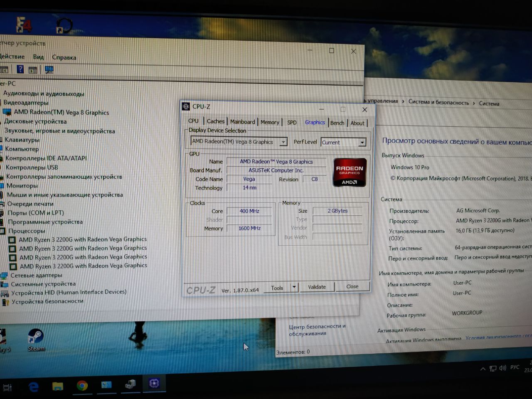Image resolution: width=532 pixels, height=399 pixels.
Task: Select Аудиовходы и аудиовыходы tree item
Action: point(44,94)
